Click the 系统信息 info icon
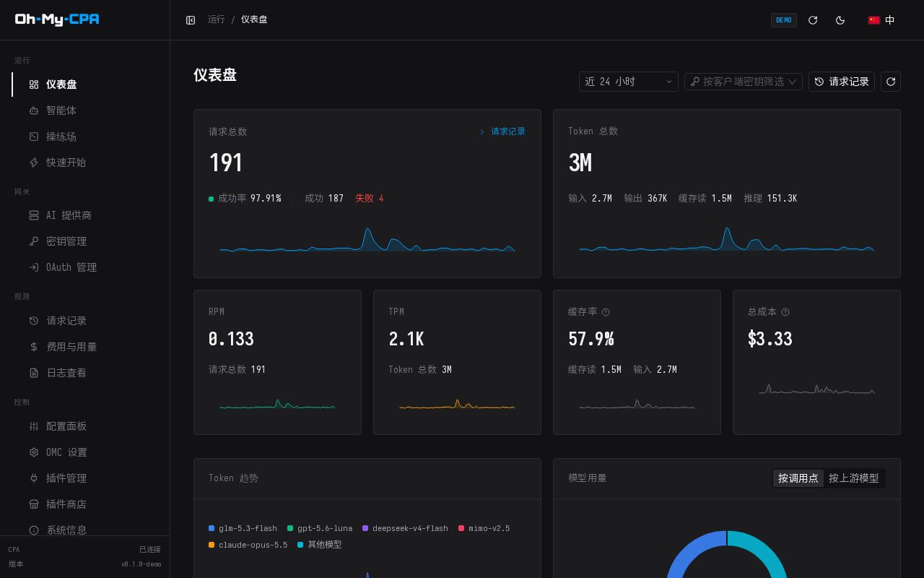924x578 pixels. tap(34, 530)
